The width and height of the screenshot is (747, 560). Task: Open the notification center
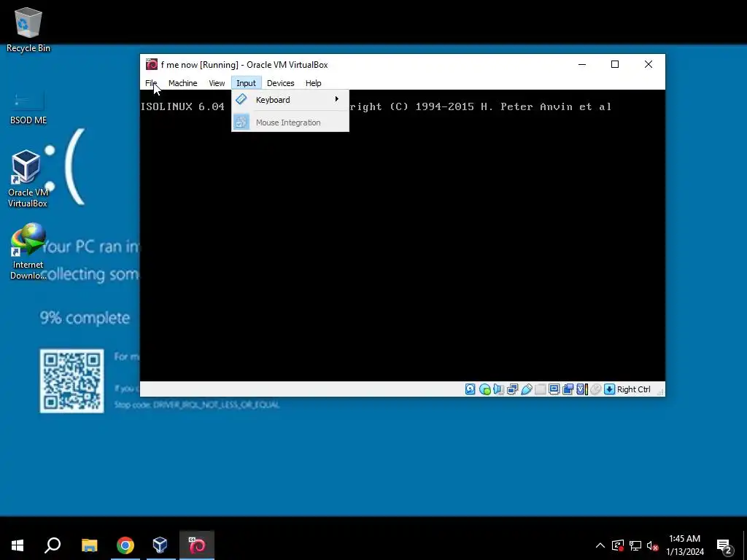pyautogui.click(x=724, y=545)
